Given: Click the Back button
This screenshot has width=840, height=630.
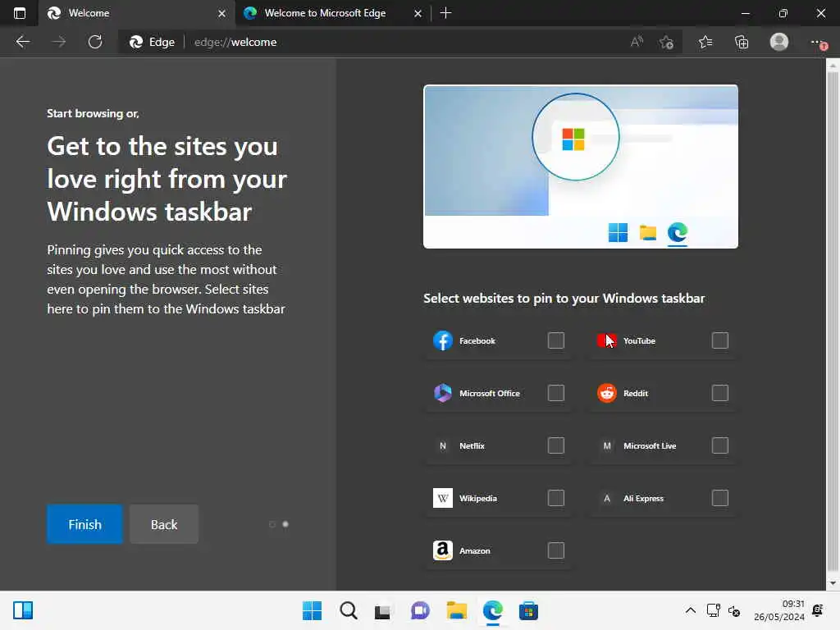Looking at the screenshot, I should [x=164, y=524].
